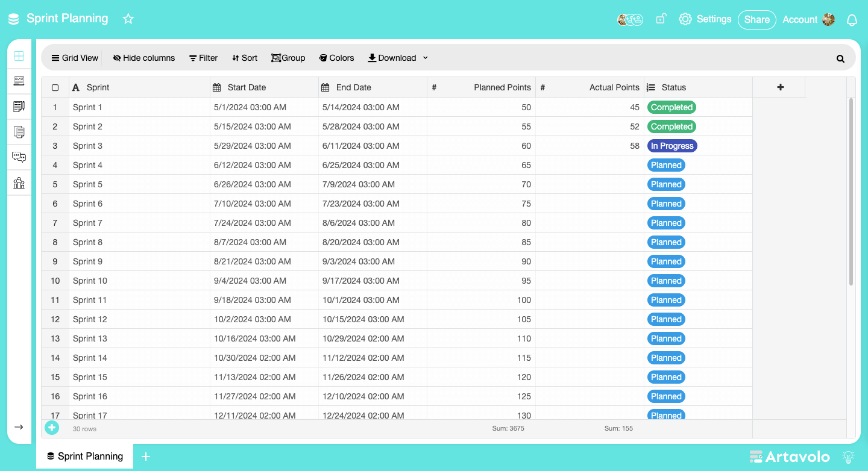This screenshot has height=471, width=868.
Task: Open the notifications bell
Action: pos(852,20)
